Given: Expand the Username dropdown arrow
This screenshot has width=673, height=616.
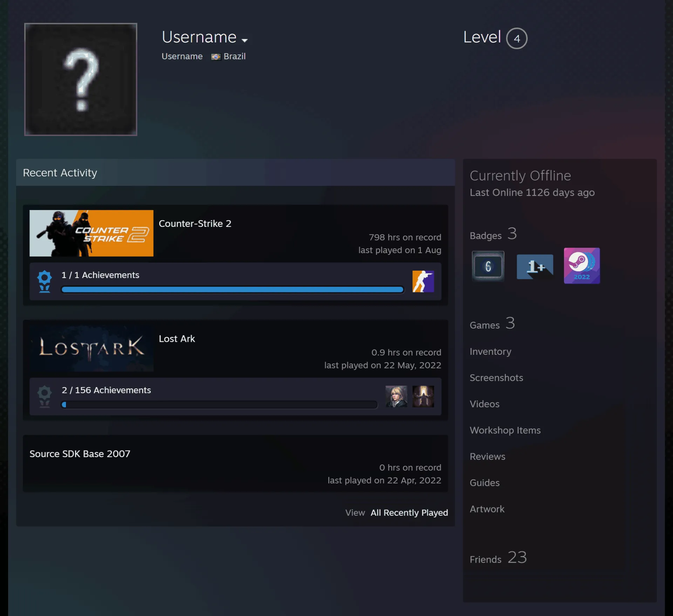Looking at the screenshot, I should pyautogui.click(x=245, y=40).
